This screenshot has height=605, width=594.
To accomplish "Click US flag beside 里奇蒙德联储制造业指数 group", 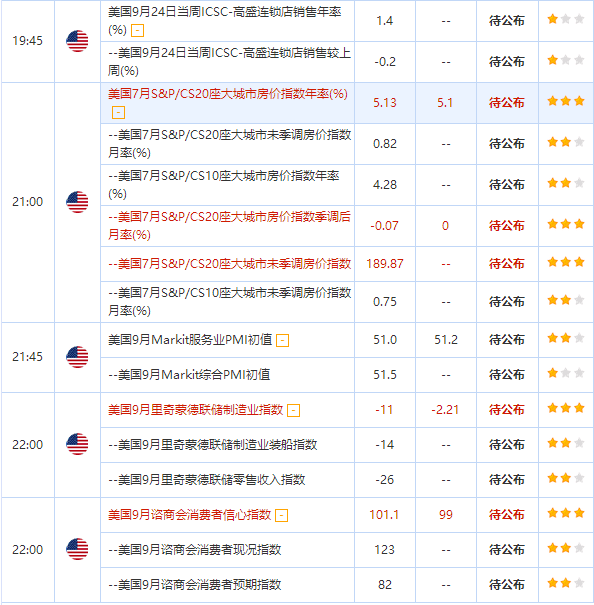I will tap(77, 444).
